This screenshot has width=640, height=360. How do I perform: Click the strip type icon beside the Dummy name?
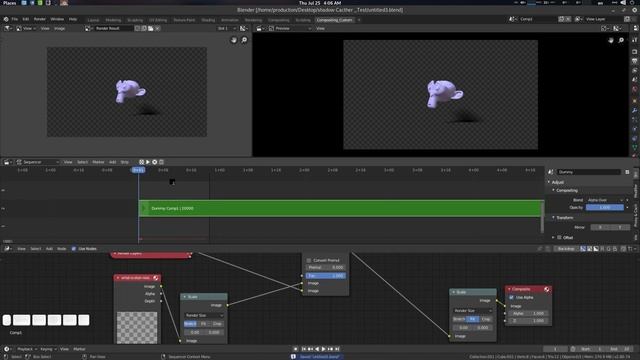click(x=551, y=172)
